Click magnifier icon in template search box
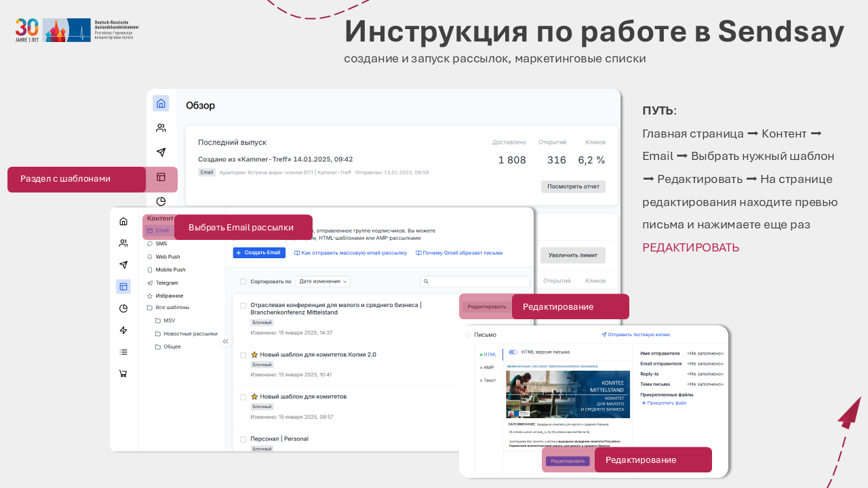The image size is (868, 488). (x=426, y=281)
